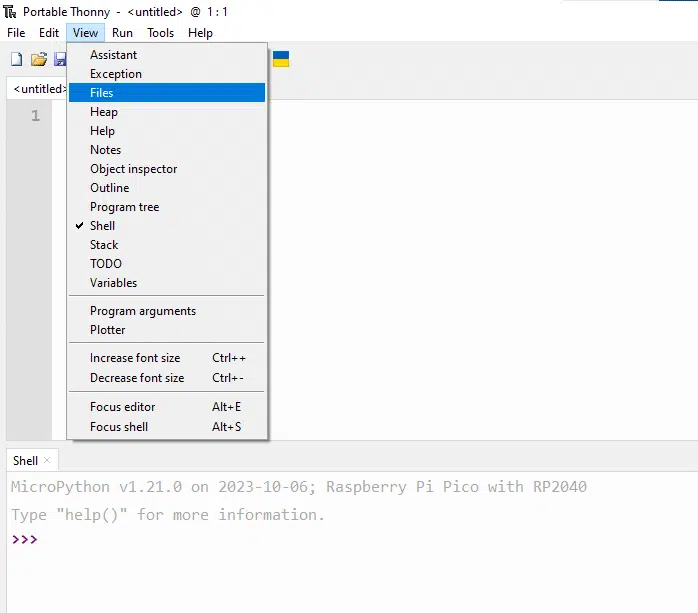Select Focus shell menu entry

click(x=167, y=427)
